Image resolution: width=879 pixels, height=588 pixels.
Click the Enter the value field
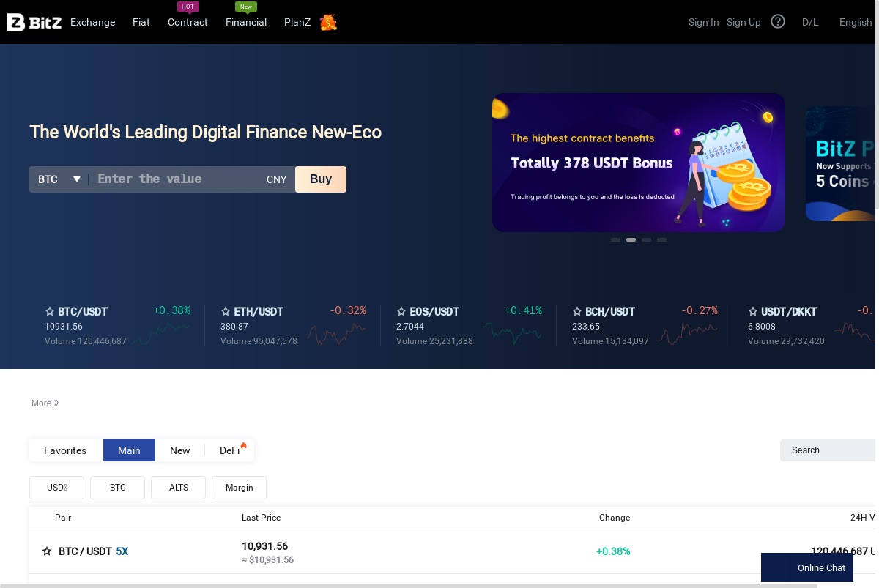click(x=176, y=179)
